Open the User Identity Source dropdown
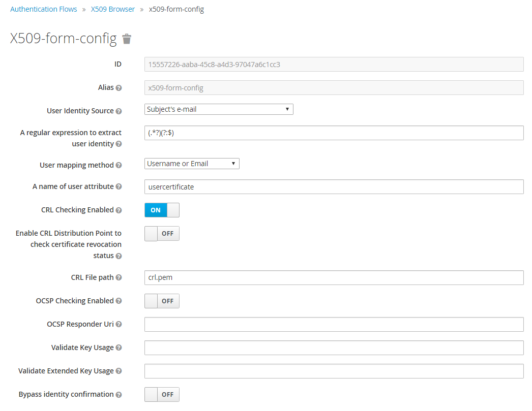Image resolution: width=532 pixels, height=411 pixels. (x=219, y=109)
